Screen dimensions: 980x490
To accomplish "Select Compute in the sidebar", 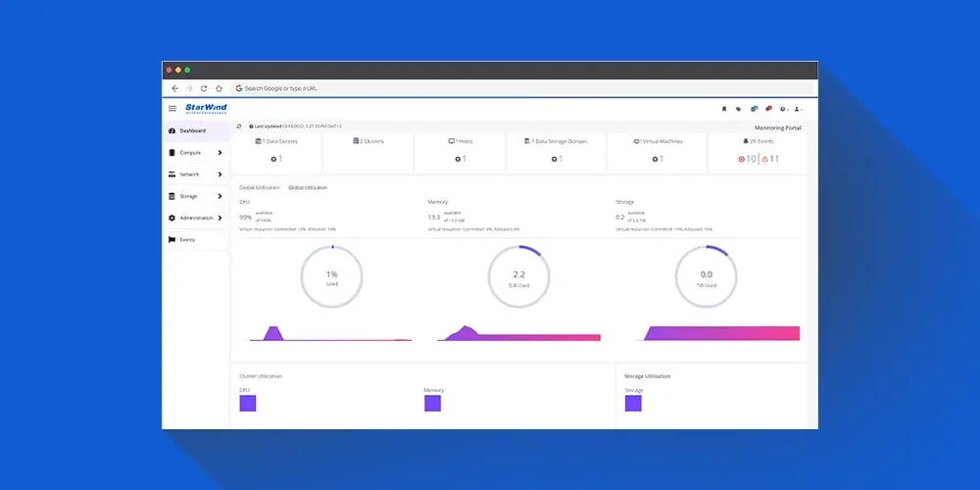I will pos(195,153).
